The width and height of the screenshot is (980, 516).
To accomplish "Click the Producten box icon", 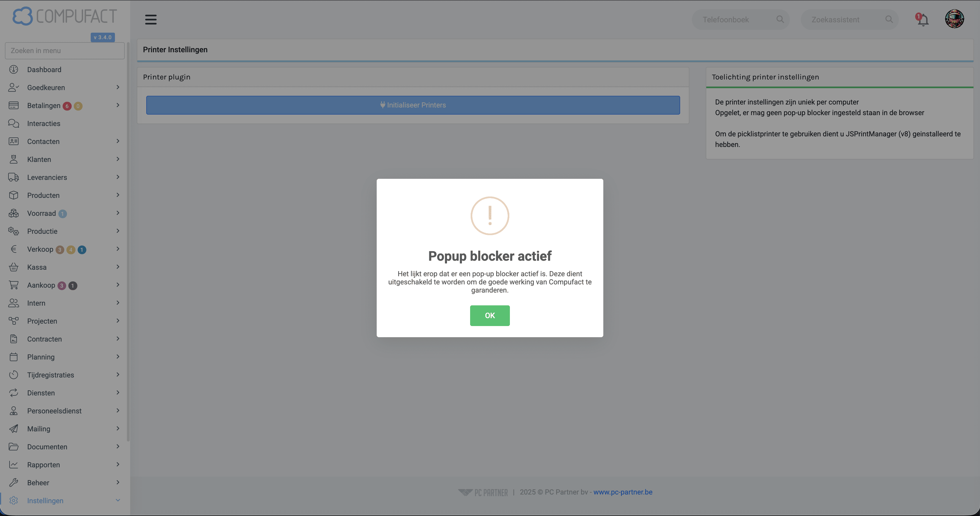I will (14, 195).
